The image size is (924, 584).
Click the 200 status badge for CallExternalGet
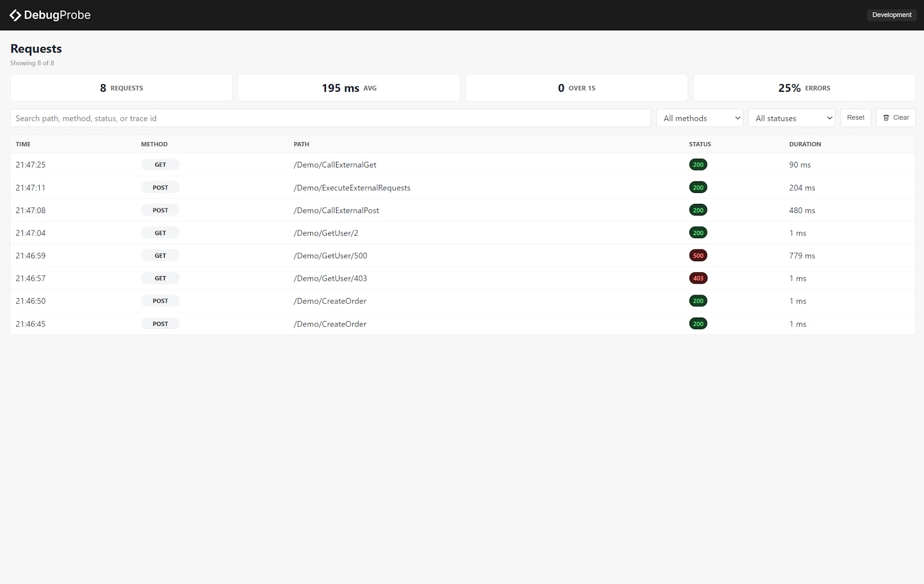(x=698, y=165)
